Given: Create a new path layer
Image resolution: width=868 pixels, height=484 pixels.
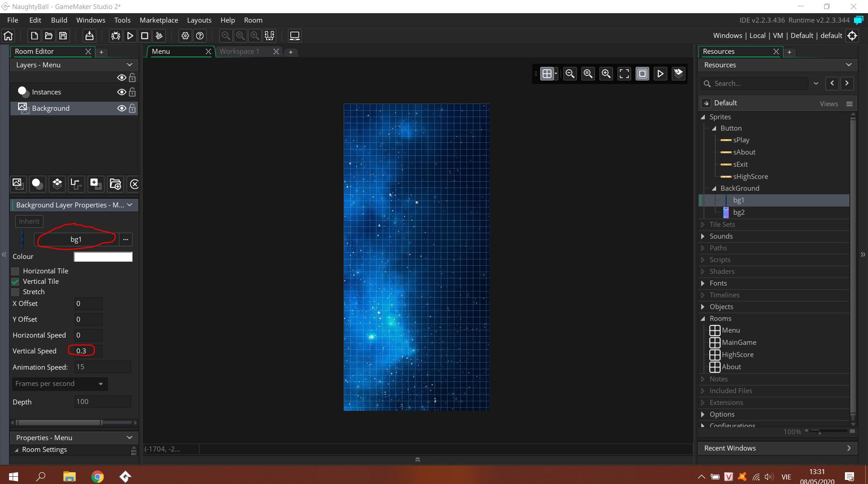Looking at the screenshot, I should point(76,184).
